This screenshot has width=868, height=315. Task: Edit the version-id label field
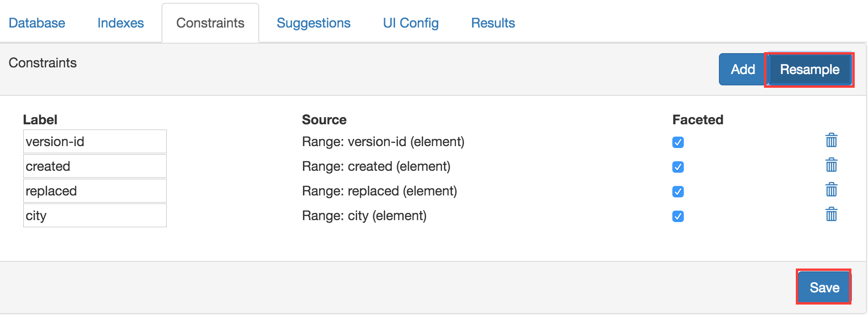pos(95,141)
